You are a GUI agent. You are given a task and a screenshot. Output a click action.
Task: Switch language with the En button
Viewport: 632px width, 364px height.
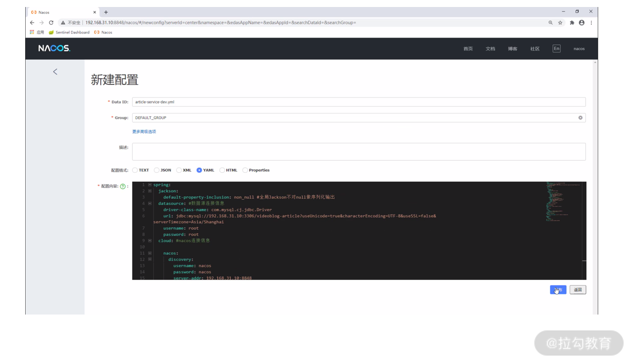coord(556,49)
